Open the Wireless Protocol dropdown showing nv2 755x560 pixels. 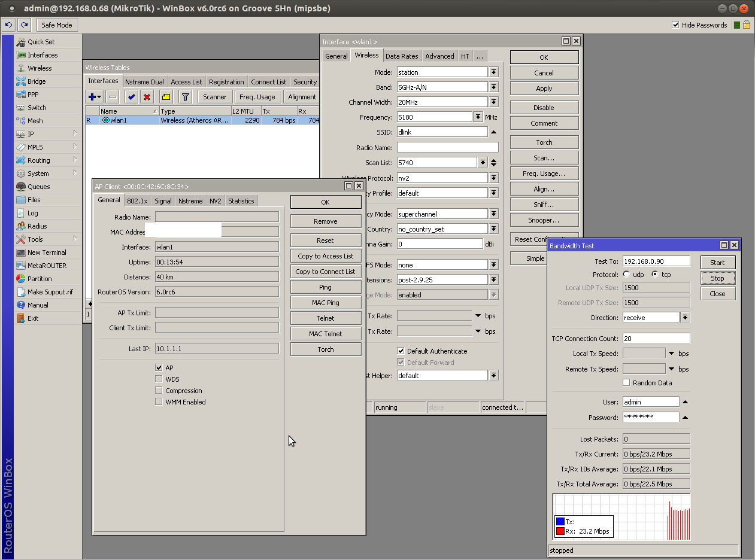[x=493, y=178]
